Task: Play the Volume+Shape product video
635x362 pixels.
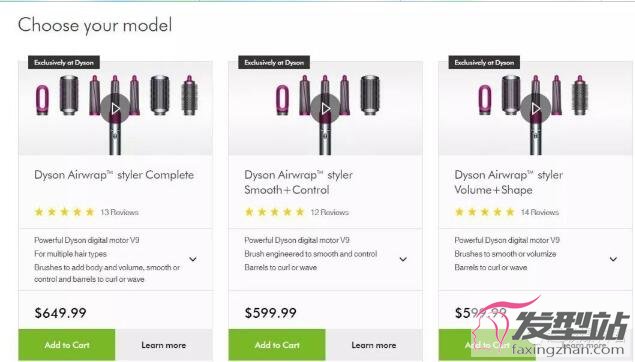Action: point(536,109)
